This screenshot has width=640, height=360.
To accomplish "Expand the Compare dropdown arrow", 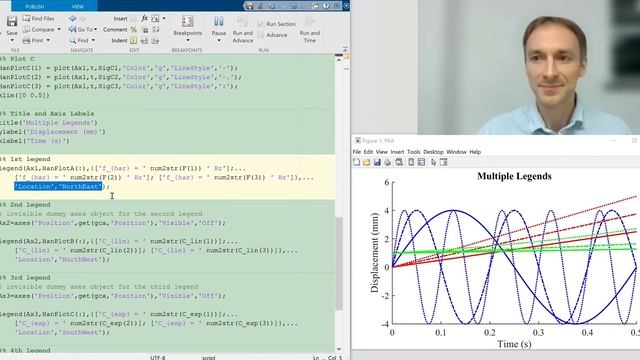I will click(59, 29).
